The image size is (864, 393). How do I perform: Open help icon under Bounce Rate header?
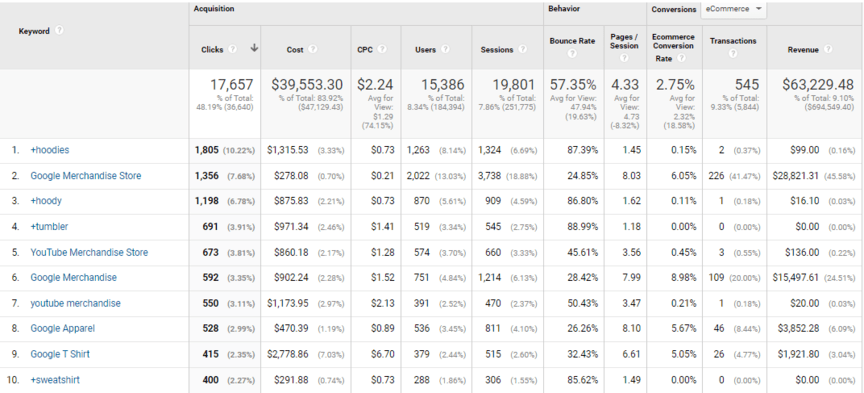coord(572,54)
